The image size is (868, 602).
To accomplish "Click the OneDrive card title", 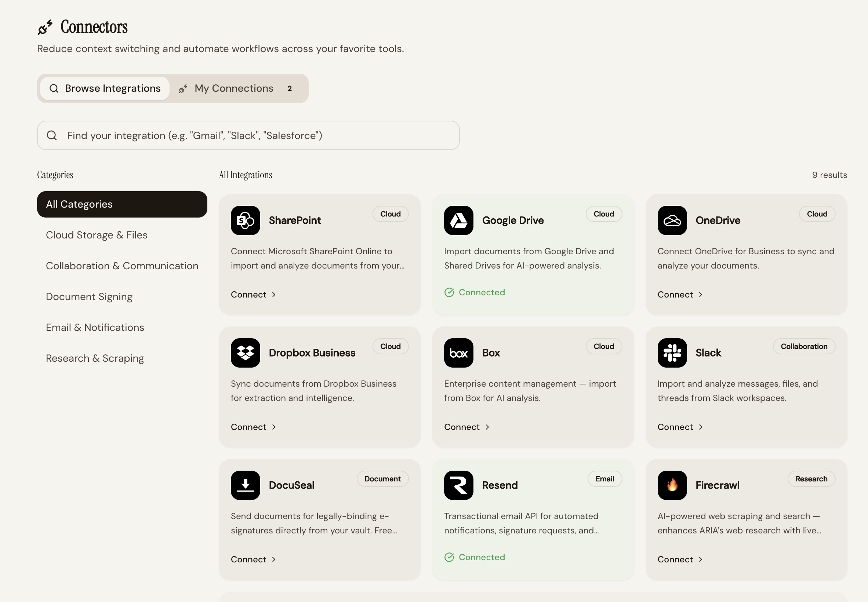I will point(718,220).
